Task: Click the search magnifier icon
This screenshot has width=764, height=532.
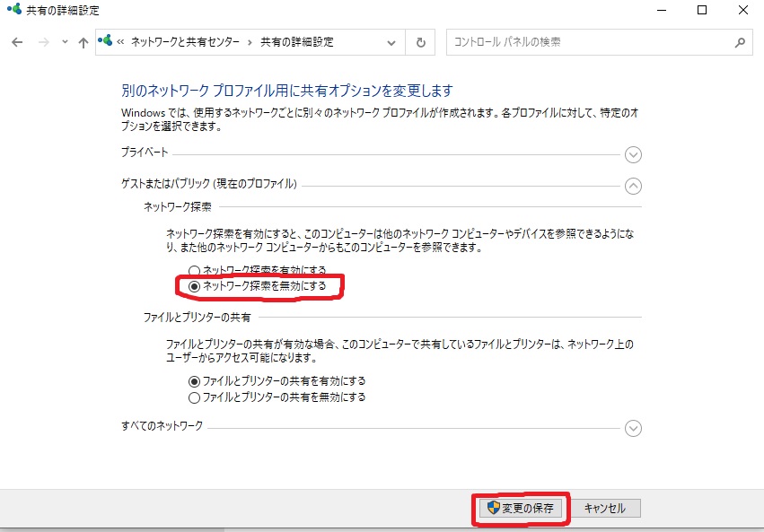Action: click(x=738, y=41)
